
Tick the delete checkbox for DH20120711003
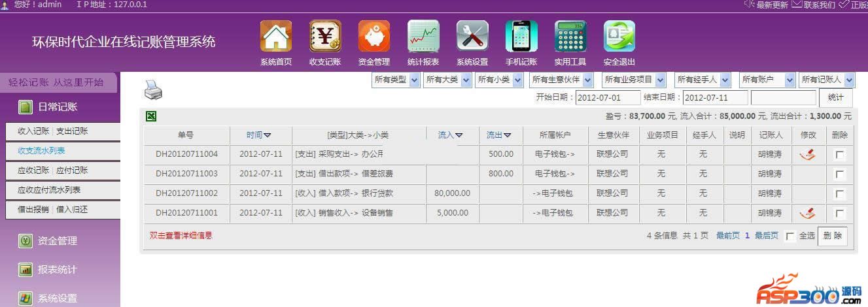tap(841, 174)
